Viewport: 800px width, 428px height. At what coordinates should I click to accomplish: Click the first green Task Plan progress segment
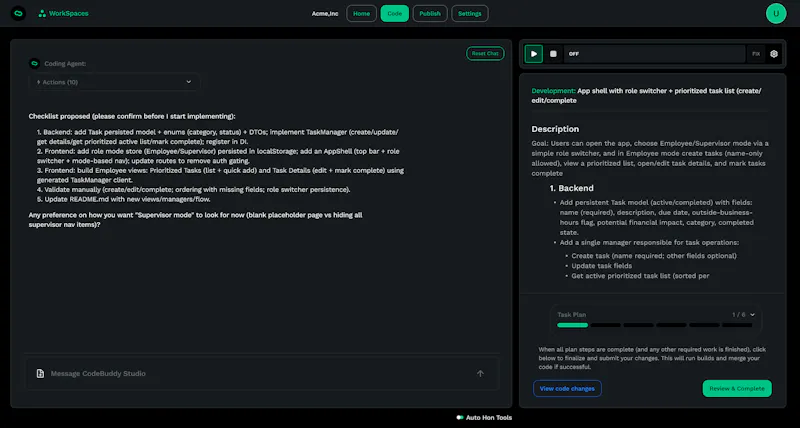572,325
